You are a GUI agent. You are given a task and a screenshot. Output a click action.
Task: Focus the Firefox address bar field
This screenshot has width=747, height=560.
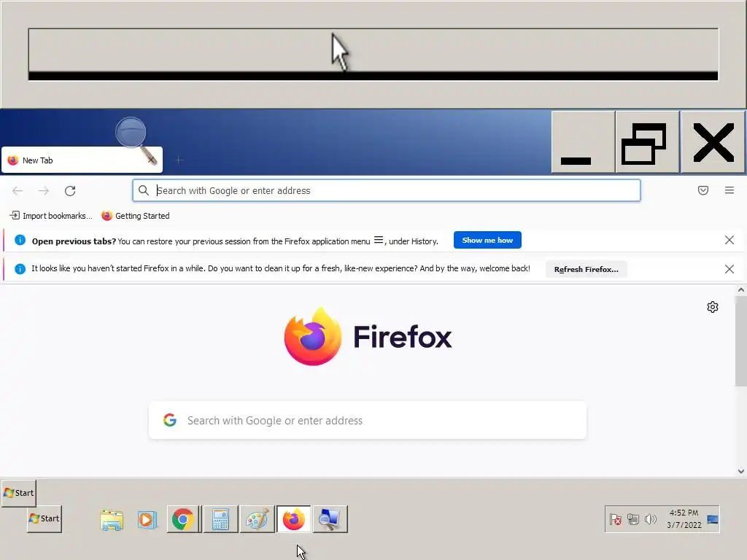(x=387, y=190)
